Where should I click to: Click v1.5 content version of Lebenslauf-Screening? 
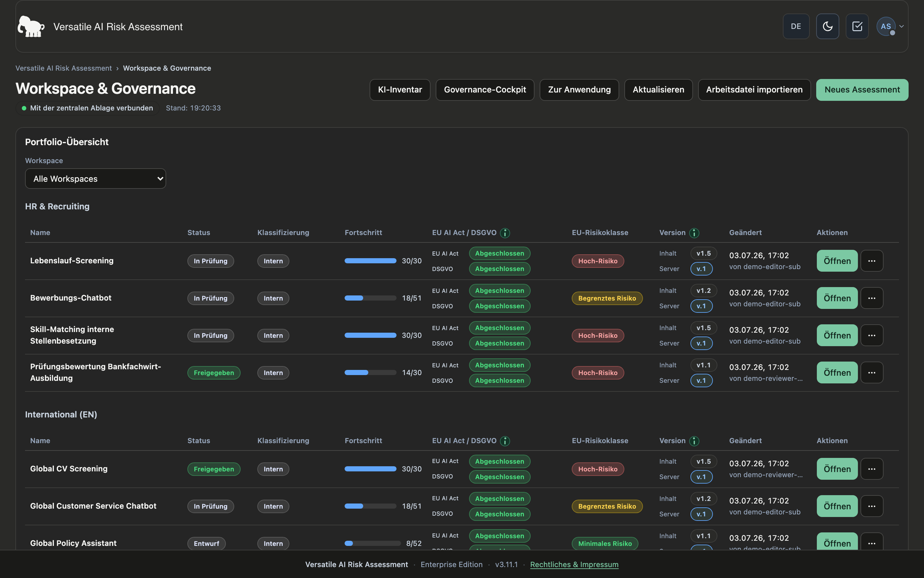coord(703,253)
